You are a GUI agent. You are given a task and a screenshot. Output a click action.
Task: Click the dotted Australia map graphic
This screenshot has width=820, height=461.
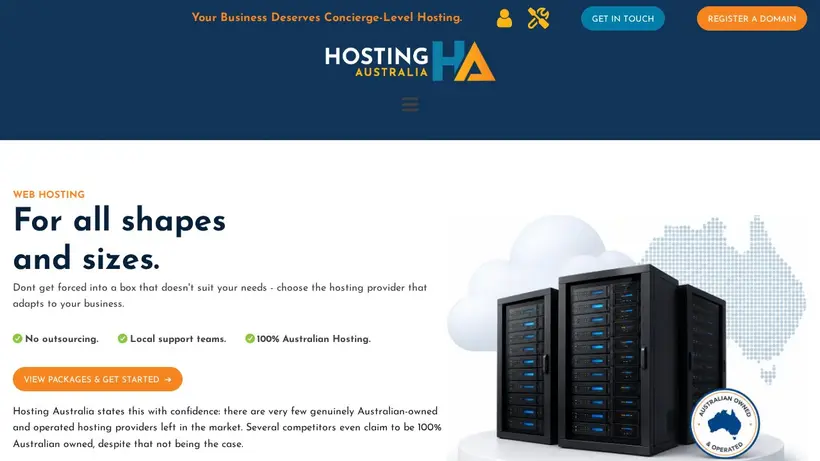point(724,299)
